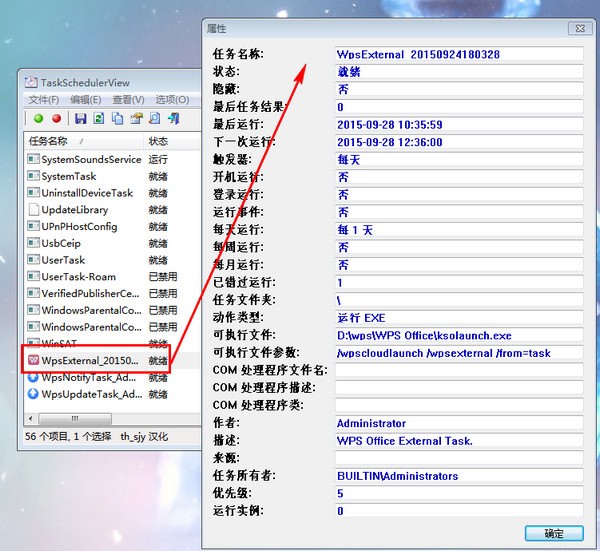The width and height of the screenshot is (600, 551).
Task: Click the exit icon in the toolbar
Action: click(173, 119)
